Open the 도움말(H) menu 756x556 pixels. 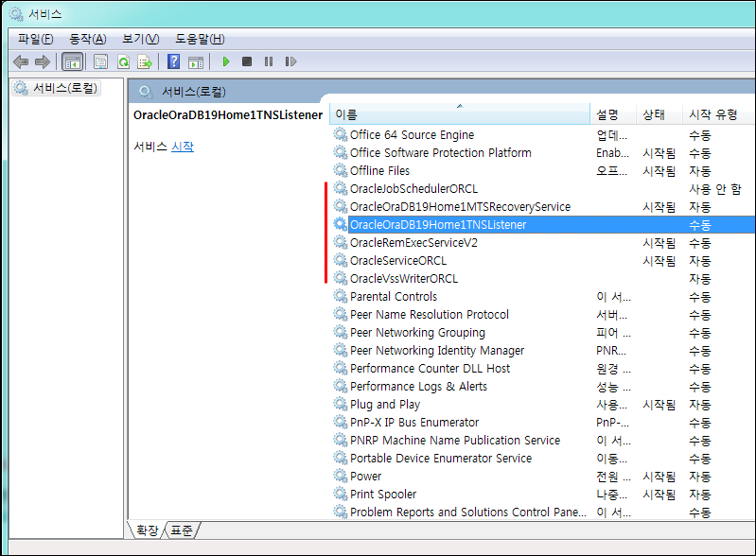200,39
